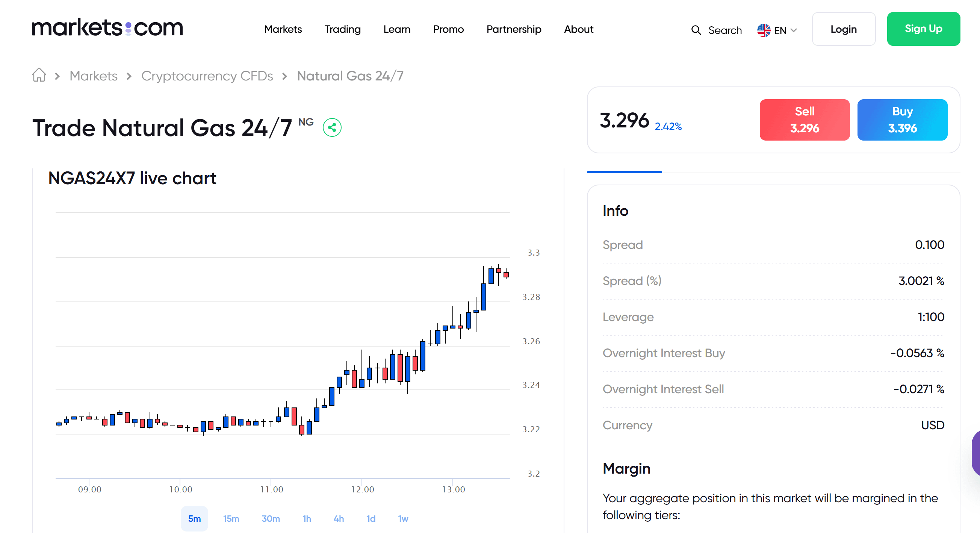
Task: Click the search magnifier icon
Action: point(696,30)
